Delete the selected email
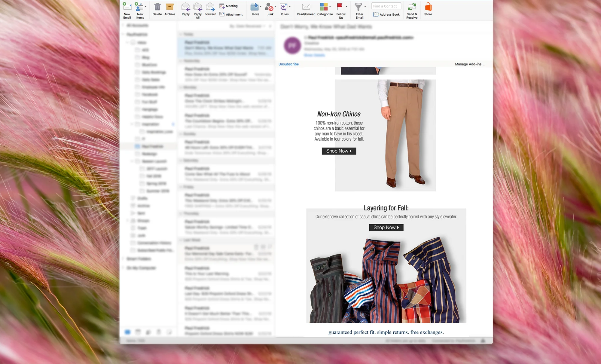The width and height of the screenshot is (601, 364). pyautogui.click(x=157, y=9)
